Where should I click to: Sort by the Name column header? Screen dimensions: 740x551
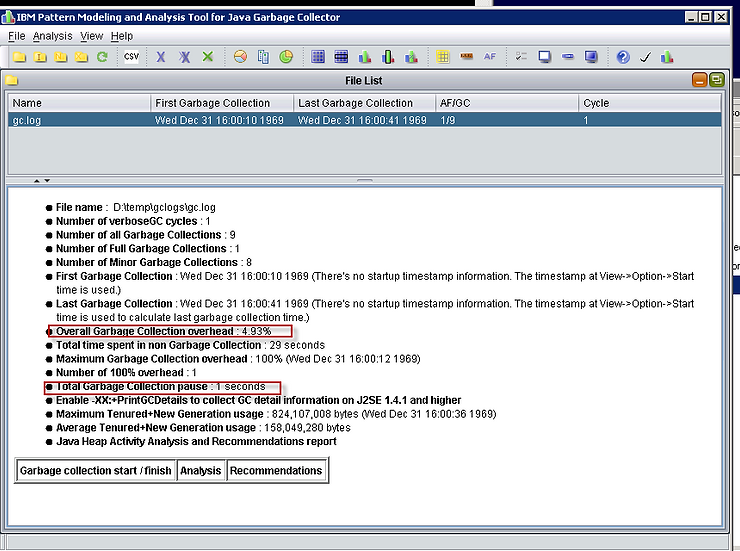[x=79, y=103]
